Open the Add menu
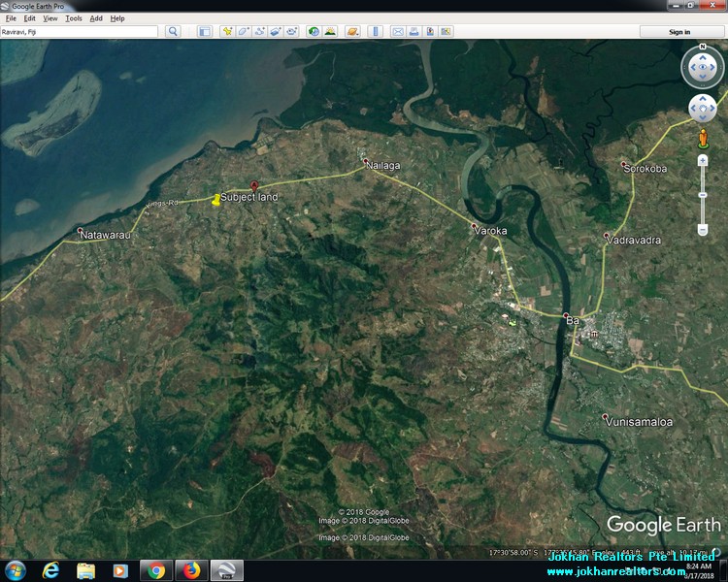Image resolution: width=728 pixels, height=582 pixels. click(96, 18)
